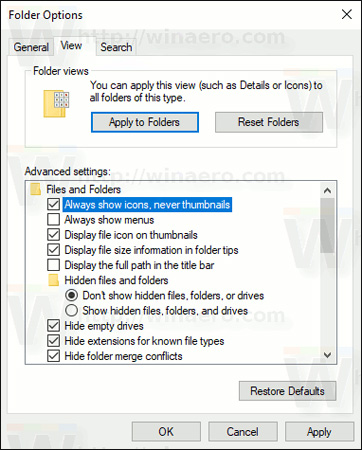The height and width of the screenshot is (450, 362).
Task: Open the Search tab
Action: pos(116,47)
